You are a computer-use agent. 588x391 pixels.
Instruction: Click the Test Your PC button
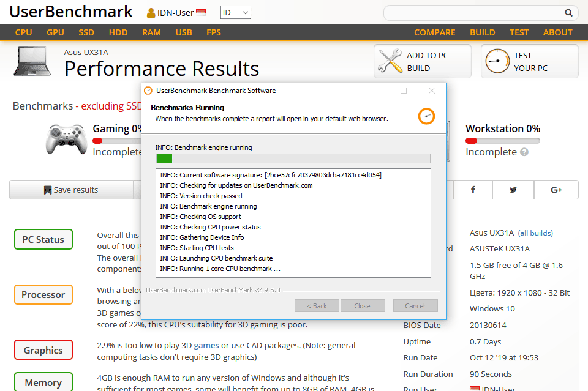click(529, 61)
